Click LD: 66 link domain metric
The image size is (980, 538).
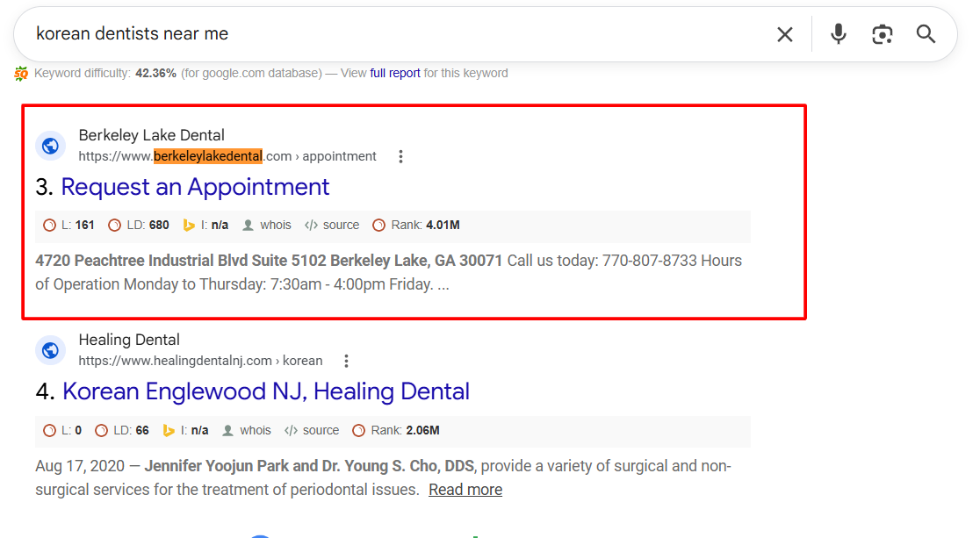tap(122, 431)
